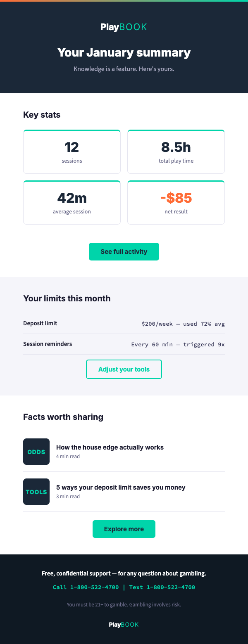Viewport: 248px width, 644px height.
Task: Open the 12 sessions stat card
Action: pos(72,151)
